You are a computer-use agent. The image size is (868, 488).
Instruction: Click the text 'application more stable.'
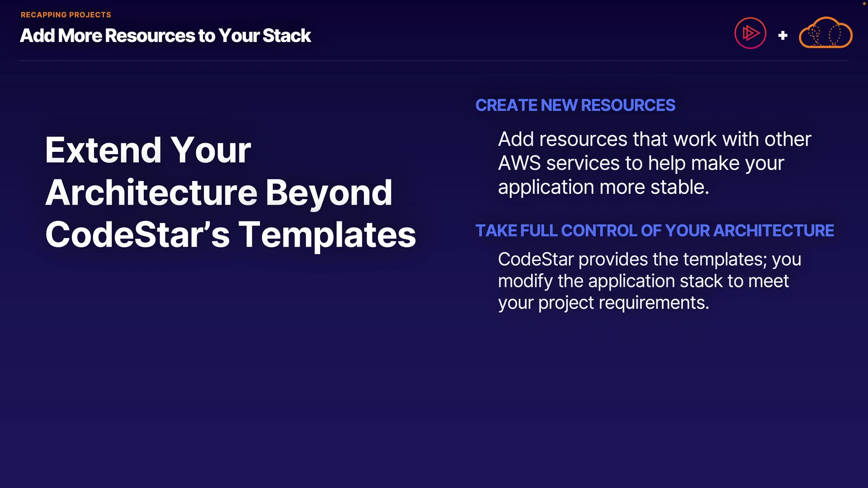[x=603, y=187]
